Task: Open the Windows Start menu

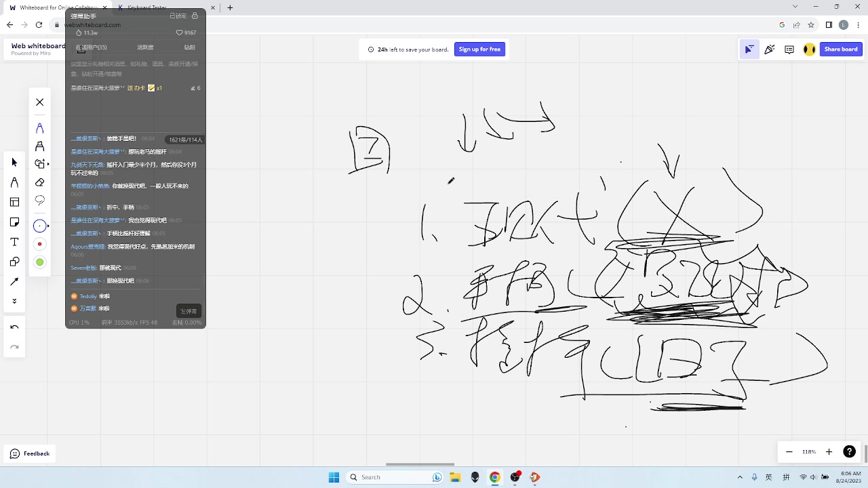Action: coord(334,477)
